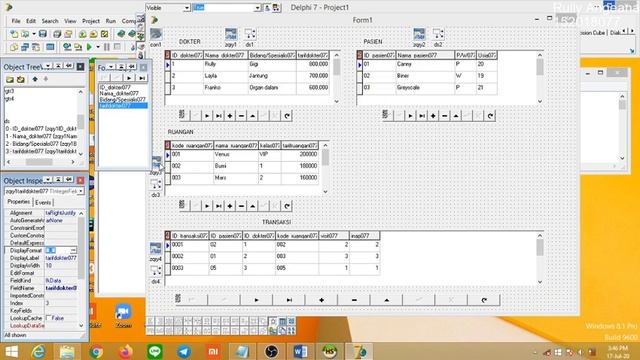Click the TRANSAKSI grid vertical scrollbar

coord(540,258)
